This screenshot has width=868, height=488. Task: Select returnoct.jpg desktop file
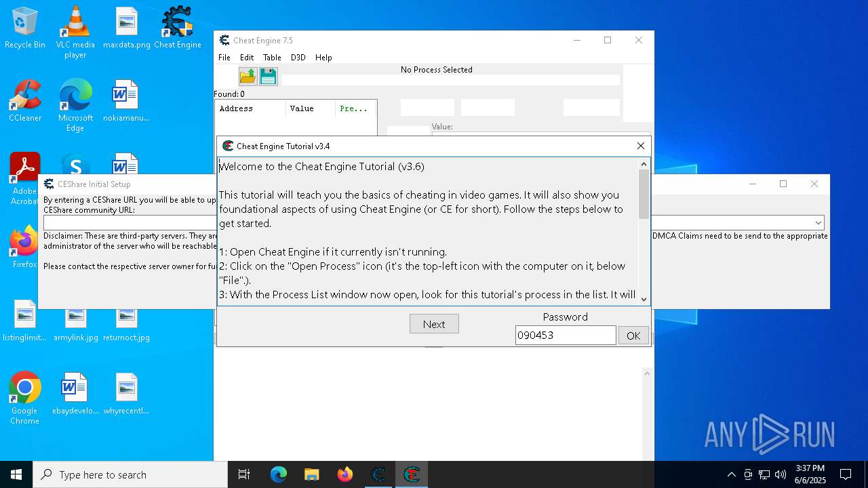tap(127, 325)
